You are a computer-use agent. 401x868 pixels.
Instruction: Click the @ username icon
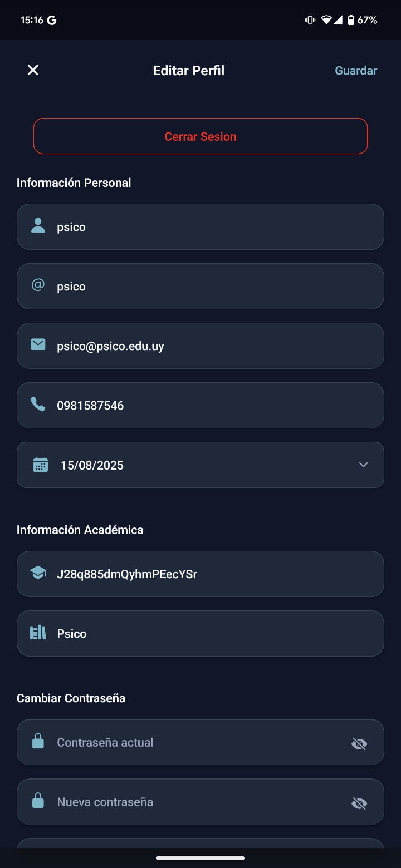click(38, 286)
